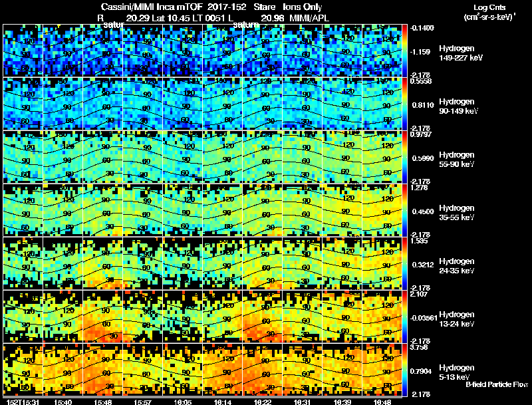Select the 'Hydrogen 149-227 keV' row label
Image resolution: width=532 pixels, height=405 pixels.
pyautogui.click(x=460, y=53)
